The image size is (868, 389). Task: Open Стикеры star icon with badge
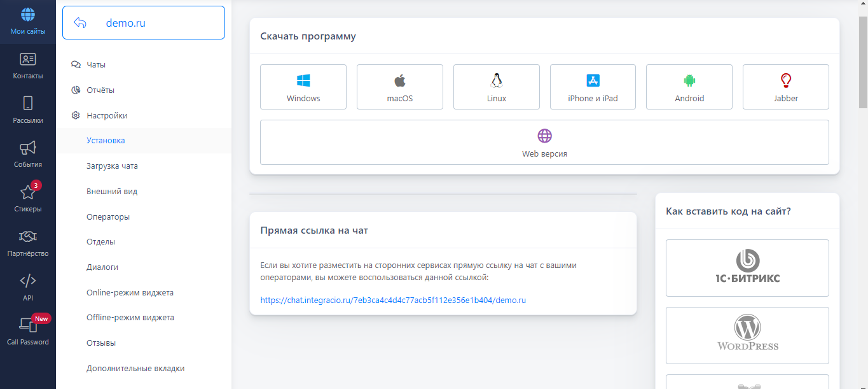click(x=28, y=199)
